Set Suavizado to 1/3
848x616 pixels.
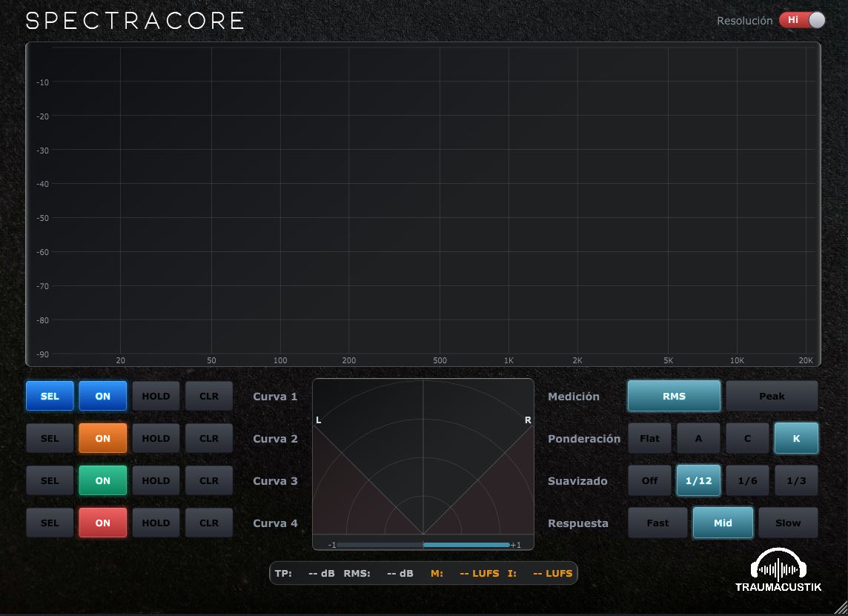click(x=796, y=480)
